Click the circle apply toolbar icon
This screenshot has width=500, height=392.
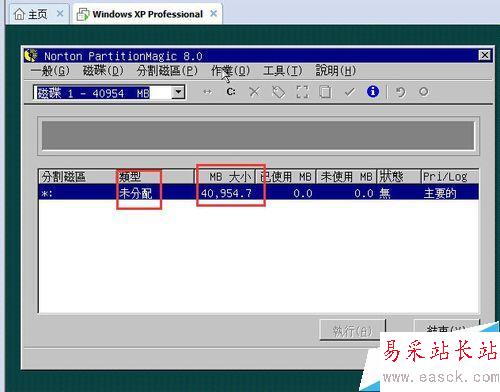coord(424,92)
